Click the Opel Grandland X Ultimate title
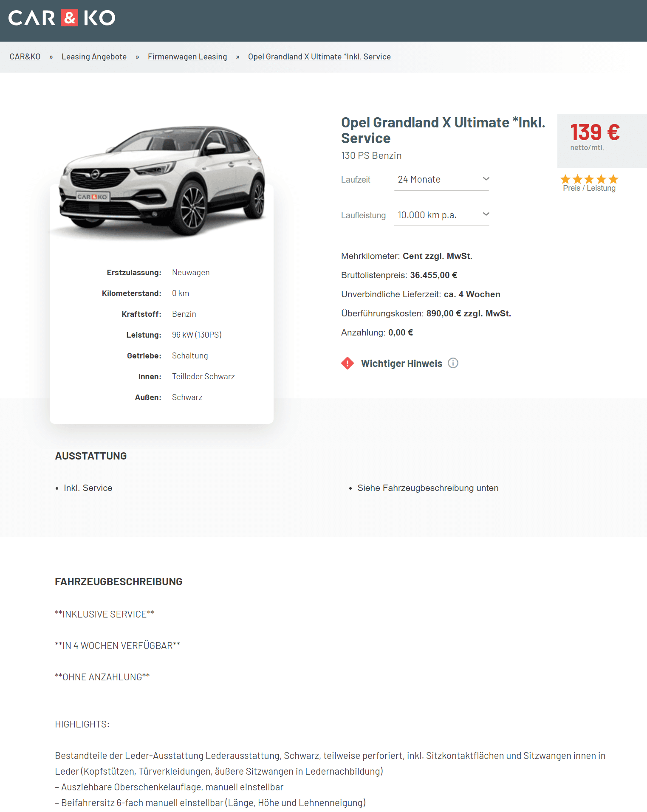 pos(443,130)
